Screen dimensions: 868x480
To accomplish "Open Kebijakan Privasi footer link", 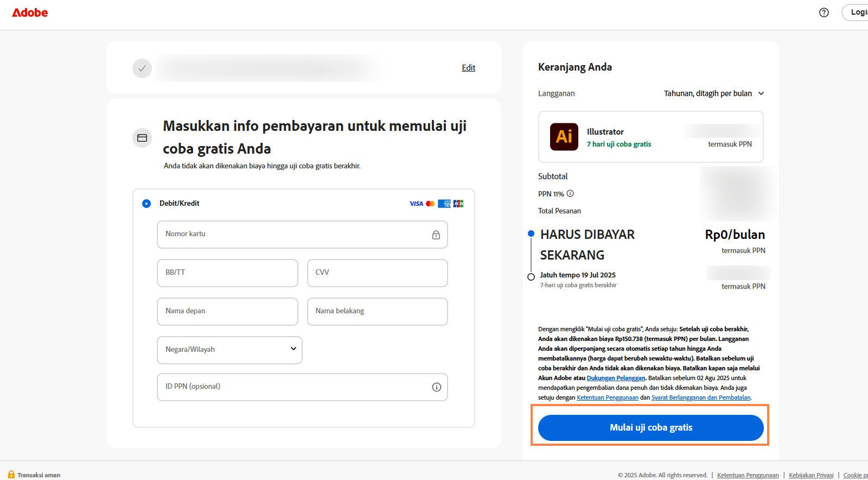I will tap(811, 475).
